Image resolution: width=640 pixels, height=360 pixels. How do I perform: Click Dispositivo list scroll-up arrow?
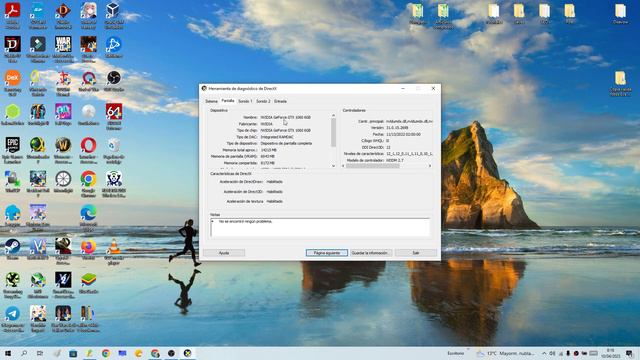click(x=333, y=116)
